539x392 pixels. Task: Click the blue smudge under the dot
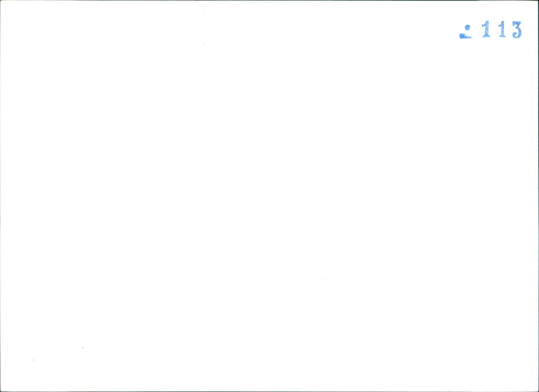pos(465,36)
